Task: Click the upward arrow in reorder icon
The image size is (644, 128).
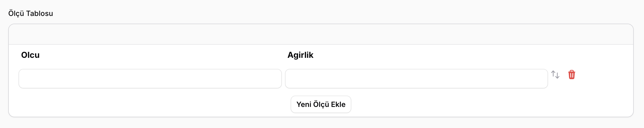Action: point(553,74)
